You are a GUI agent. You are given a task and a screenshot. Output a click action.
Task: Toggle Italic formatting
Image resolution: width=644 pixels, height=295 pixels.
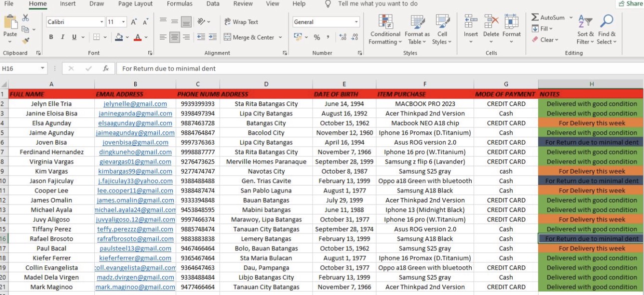click(62, 37)
